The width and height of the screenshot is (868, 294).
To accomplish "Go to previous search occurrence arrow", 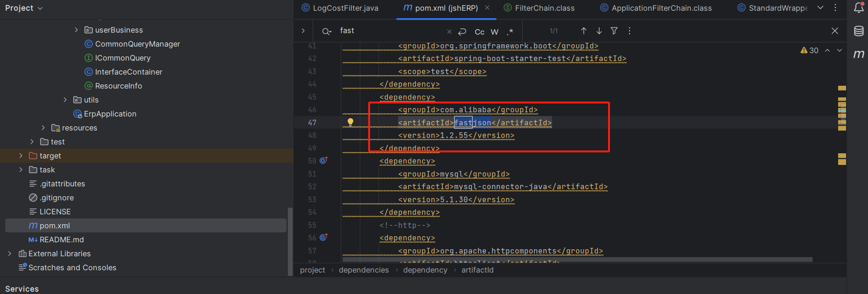I will (x=583, y=31).
